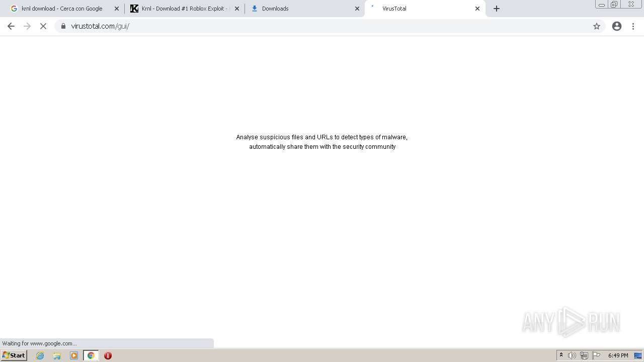
Task: Close the Krnl Roblox Exploit tab
Action: point(237,9)
